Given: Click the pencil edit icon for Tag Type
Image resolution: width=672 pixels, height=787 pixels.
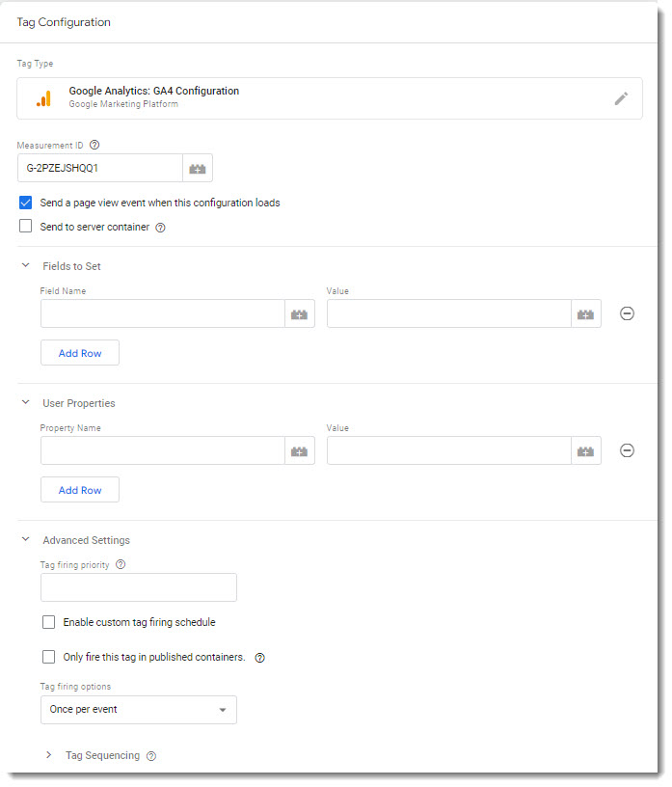Looking at the screenshot, I should click(621, 98).
